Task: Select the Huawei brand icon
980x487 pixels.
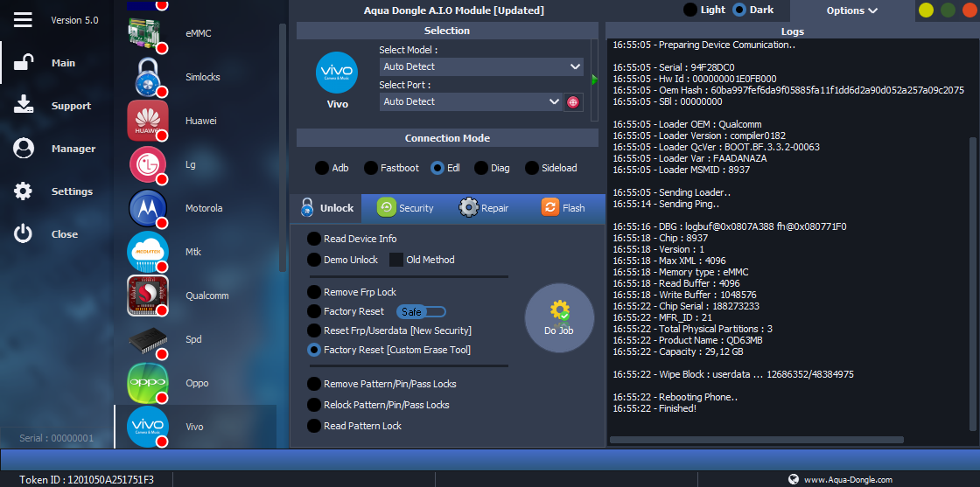Action: pos(147,121)
